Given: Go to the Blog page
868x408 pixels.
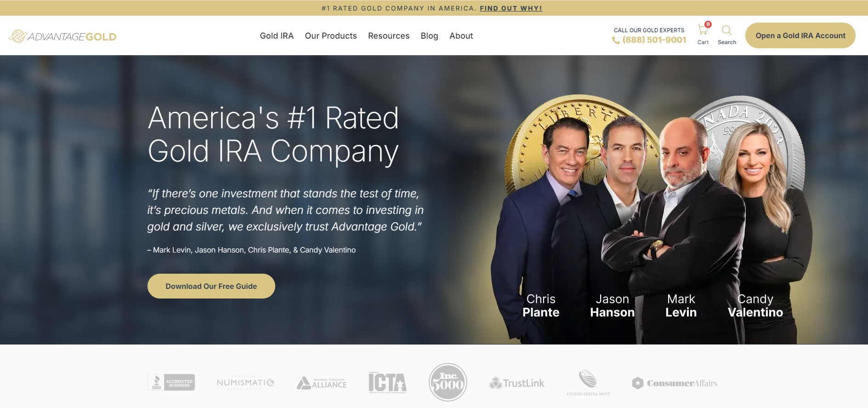Looking at the screenshot, I should click(x=429, y=36).
